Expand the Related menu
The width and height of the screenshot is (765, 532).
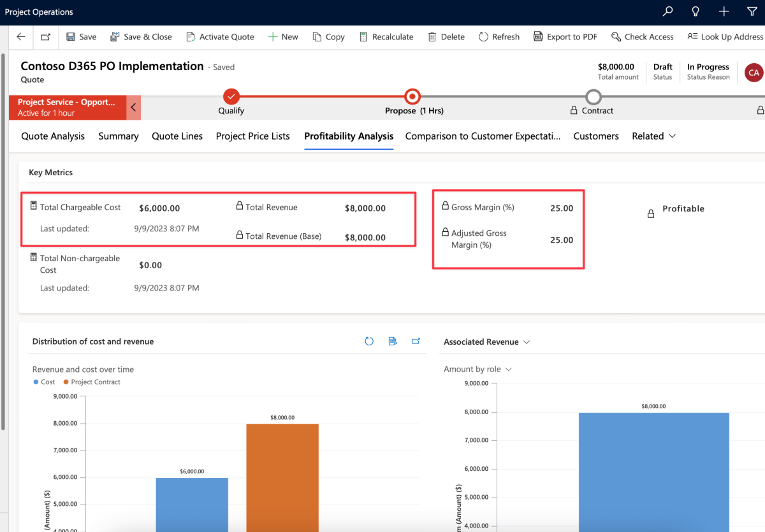(x=653, y=136)
